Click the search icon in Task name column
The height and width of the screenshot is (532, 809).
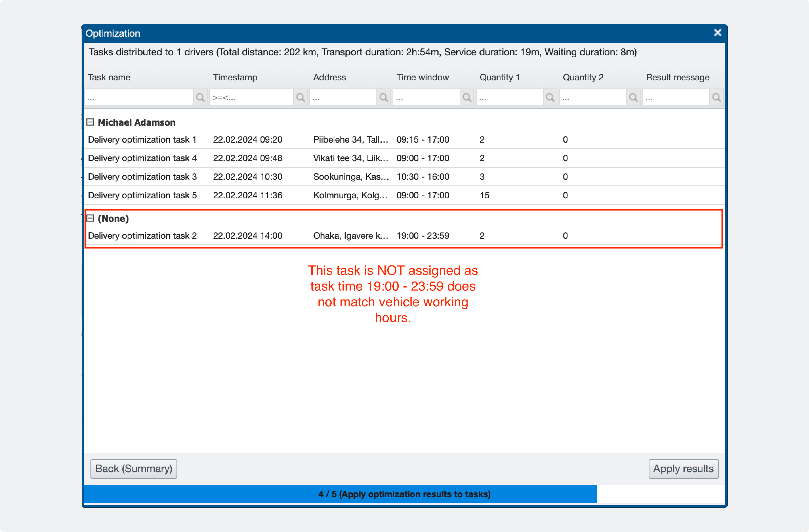(x=200, y=98)
